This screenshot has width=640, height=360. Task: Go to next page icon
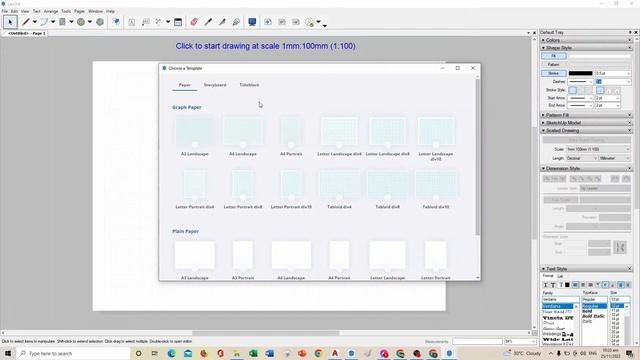296,22
